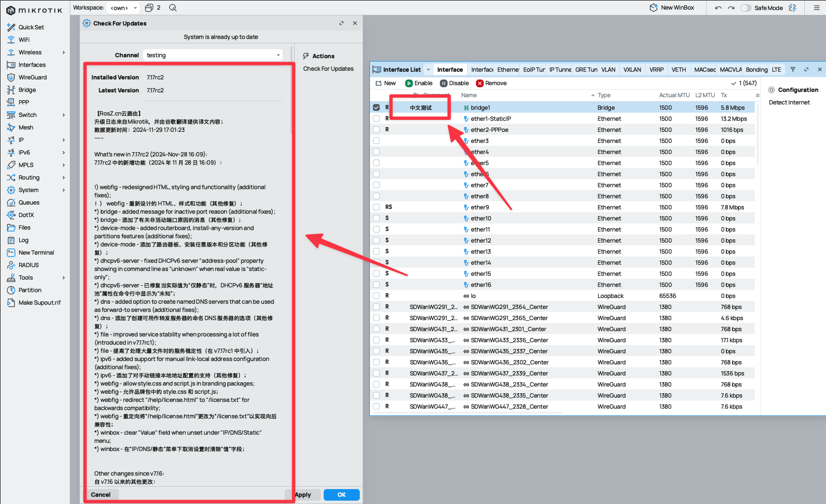826x504 pixels.
Task: Expand the Switch submenu
Action: [64, 115]
